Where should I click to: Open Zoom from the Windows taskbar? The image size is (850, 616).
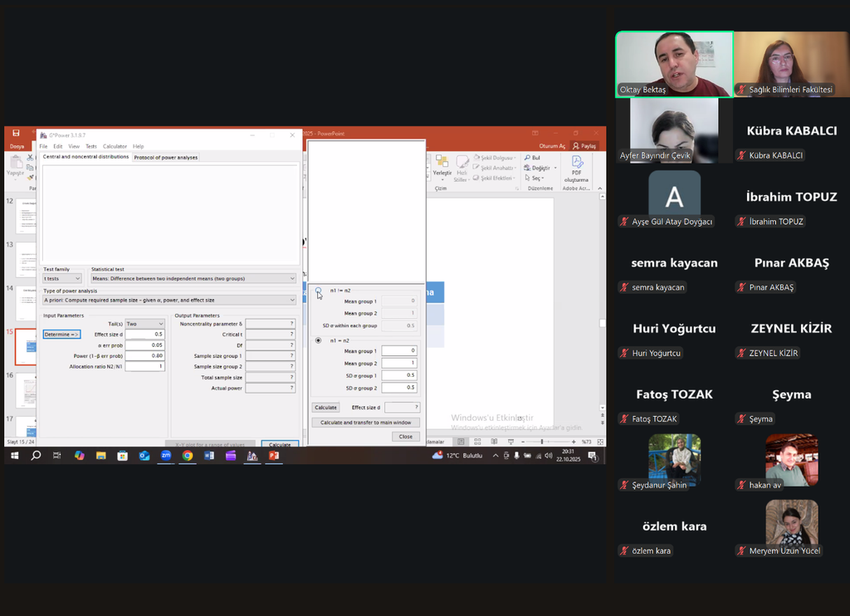166,456
